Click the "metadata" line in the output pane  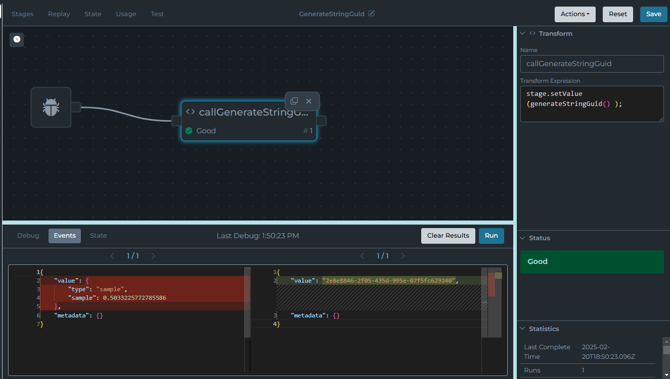[x=315, y=315]
